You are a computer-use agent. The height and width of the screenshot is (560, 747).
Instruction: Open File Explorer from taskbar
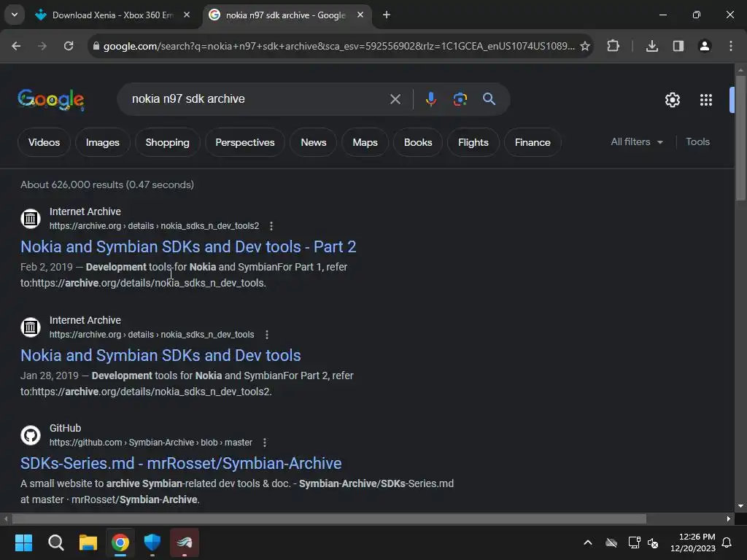tap(88, 542)
